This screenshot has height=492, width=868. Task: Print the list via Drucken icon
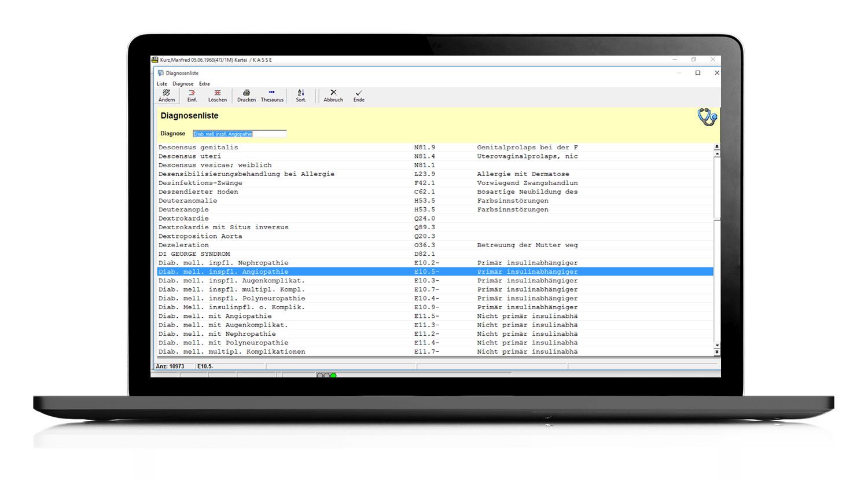(x=246, y=96)
